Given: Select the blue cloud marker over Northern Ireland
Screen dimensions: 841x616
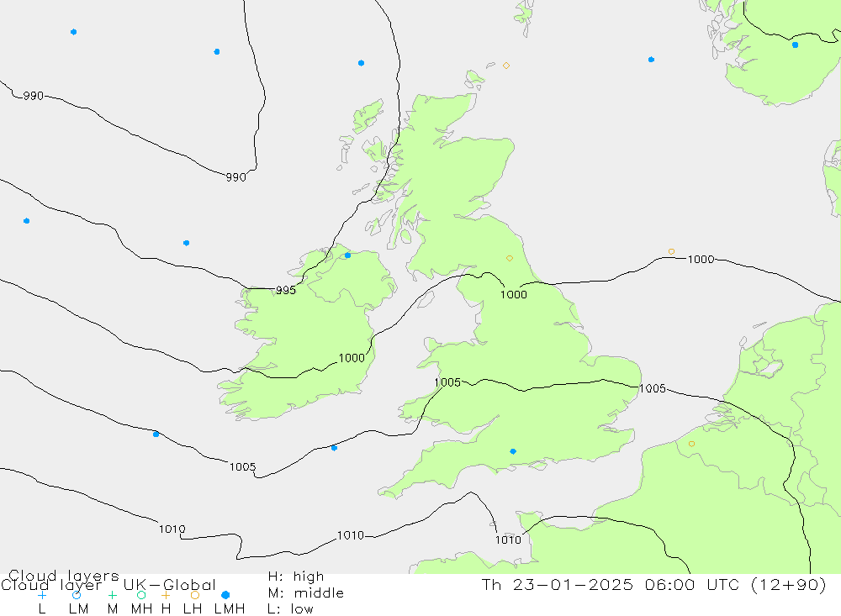Looking at the screenshot, I should 347,255.
